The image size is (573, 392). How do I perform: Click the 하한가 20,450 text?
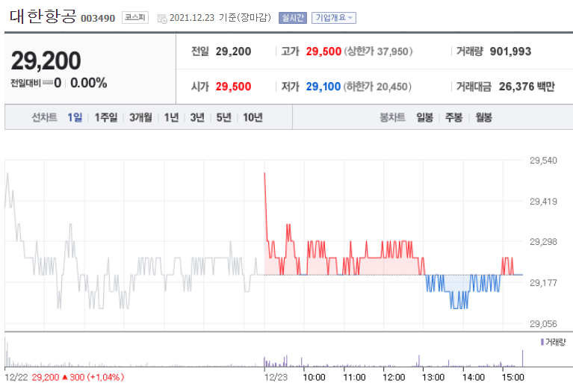pos(377,87)
